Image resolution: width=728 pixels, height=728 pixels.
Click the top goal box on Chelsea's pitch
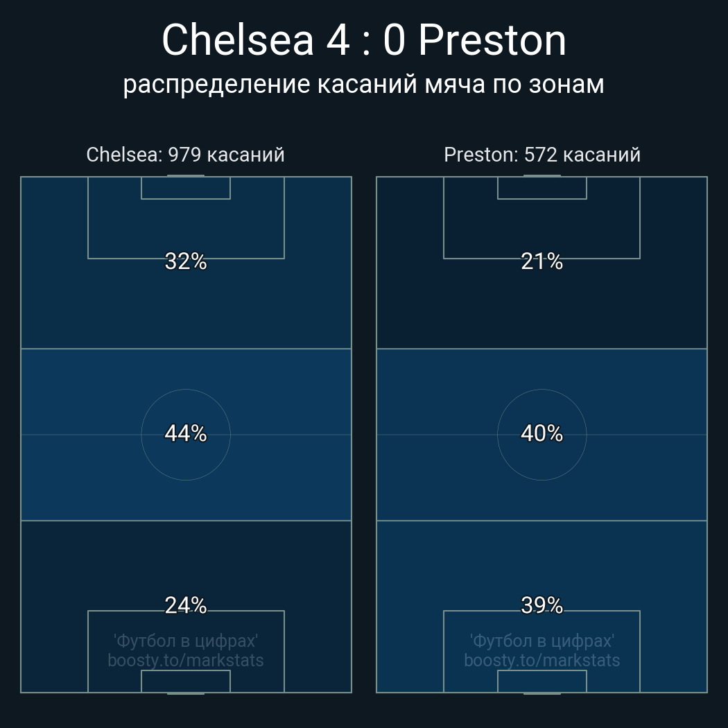[186, 188]
